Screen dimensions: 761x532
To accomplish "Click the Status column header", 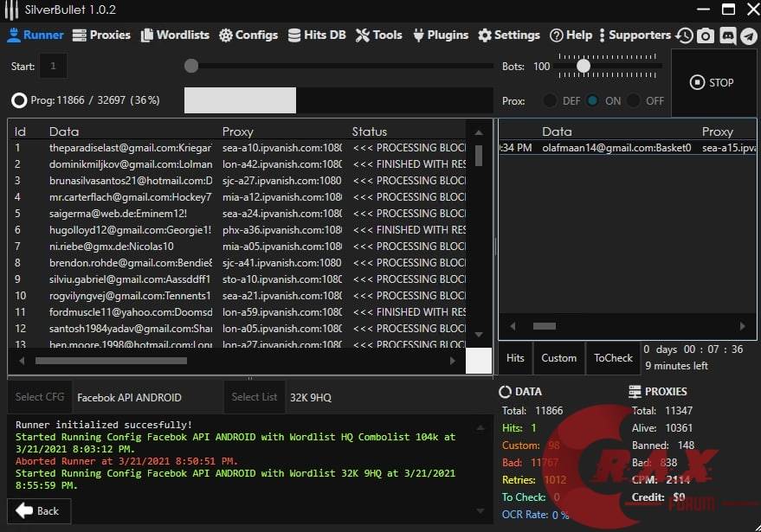I will 370,131.
